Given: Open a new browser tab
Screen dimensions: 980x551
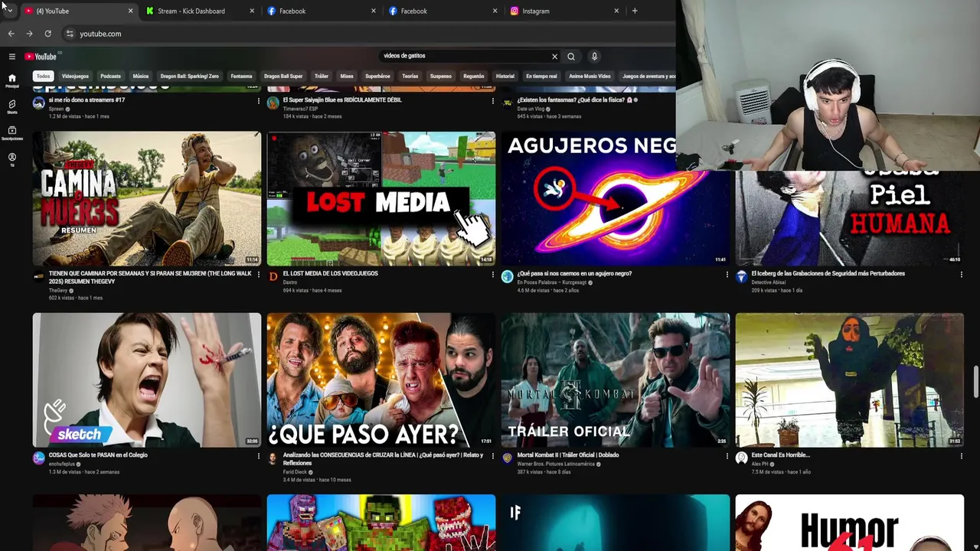Looking at the screenshot, I should [x=635, y=11].
